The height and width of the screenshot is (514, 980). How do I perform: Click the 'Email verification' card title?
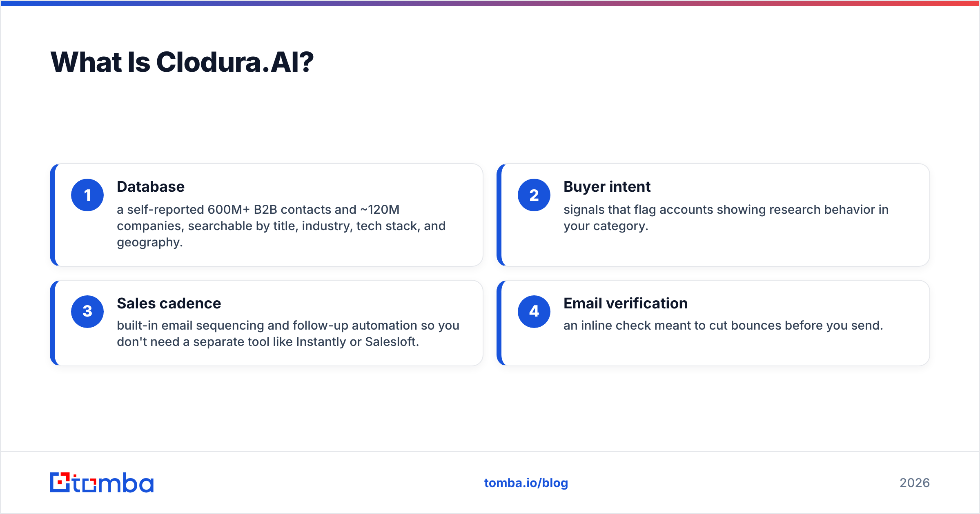(626, 303)
